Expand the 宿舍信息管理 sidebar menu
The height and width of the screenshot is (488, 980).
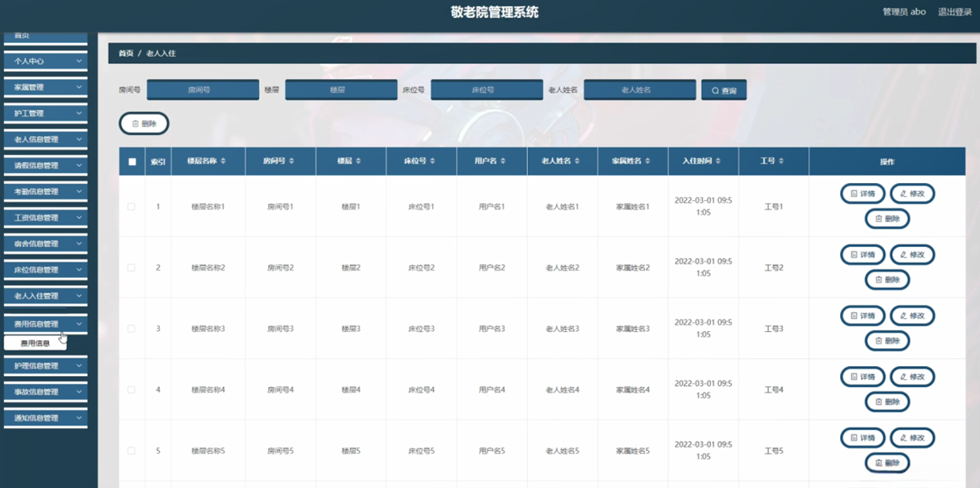coord(46,244)
